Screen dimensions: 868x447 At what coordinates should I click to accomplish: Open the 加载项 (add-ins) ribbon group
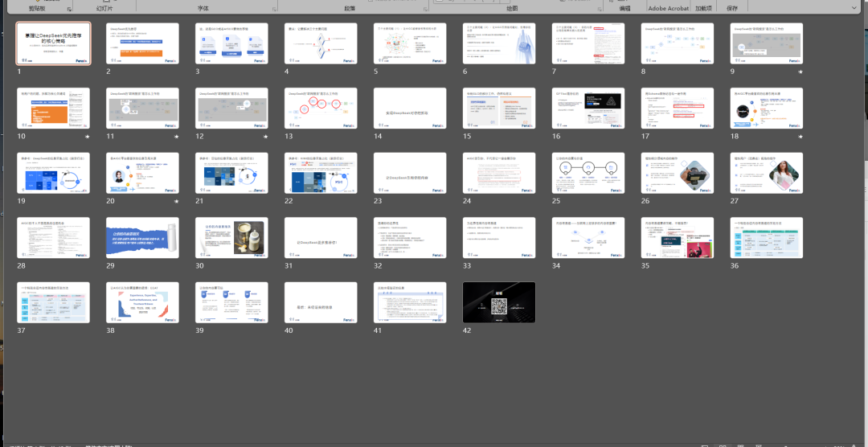point(706,9)
